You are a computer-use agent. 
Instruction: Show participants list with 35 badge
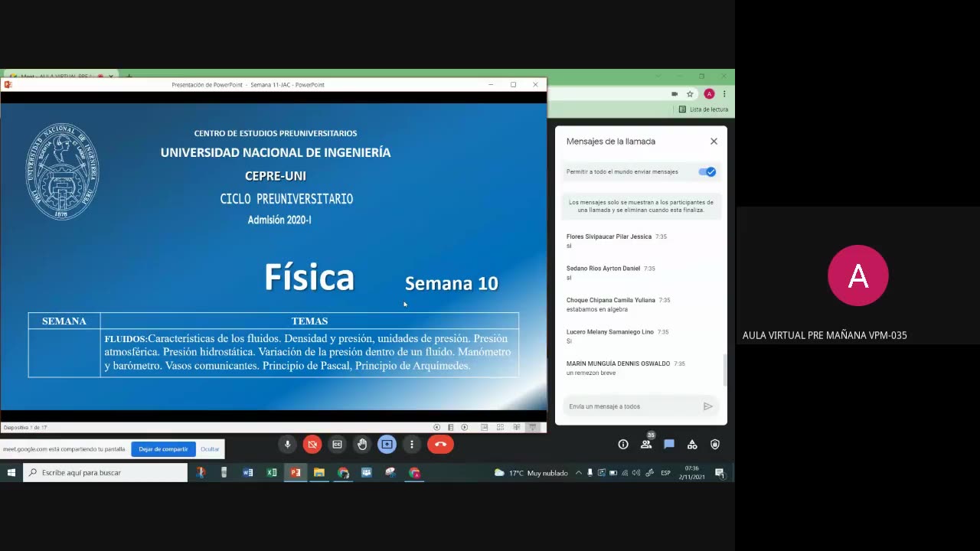click(646, 443)
